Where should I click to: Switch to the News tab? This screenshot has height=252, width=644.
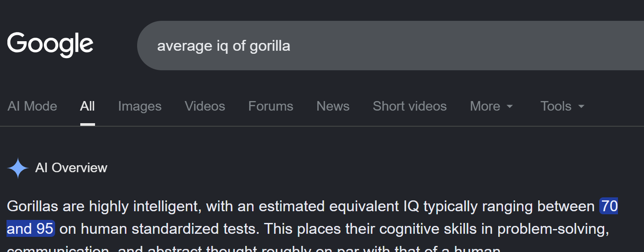[333, 106]
